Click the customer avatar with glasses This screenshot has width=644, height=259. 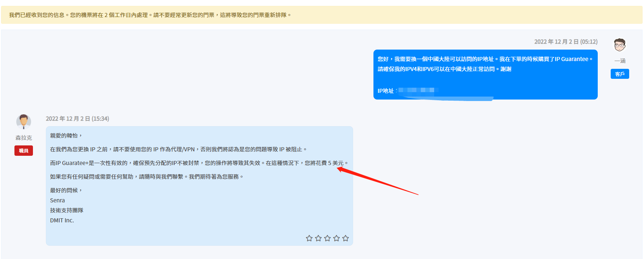pyautogui.click(x=620, y=45)
